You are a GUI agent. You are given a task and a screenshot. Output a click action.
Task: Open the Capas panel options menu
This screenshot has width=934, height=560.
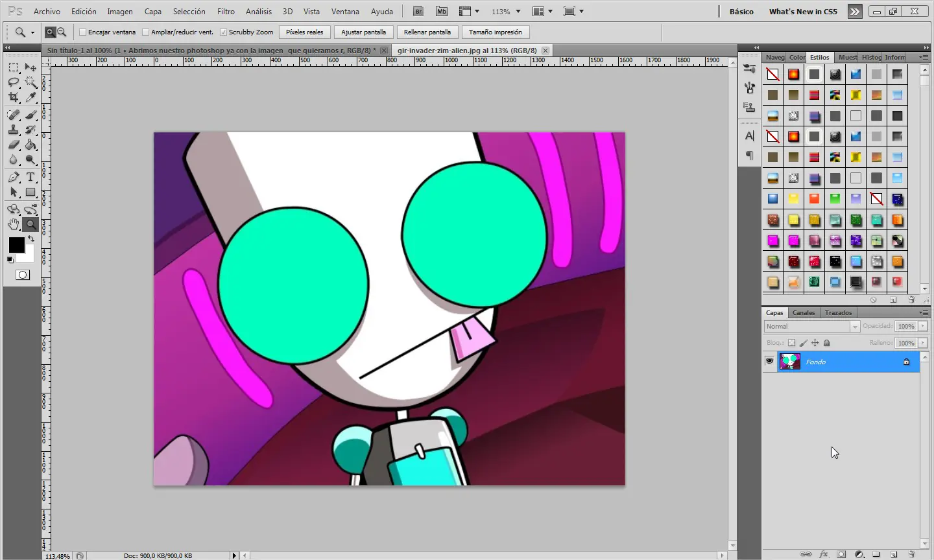[924, 312]
